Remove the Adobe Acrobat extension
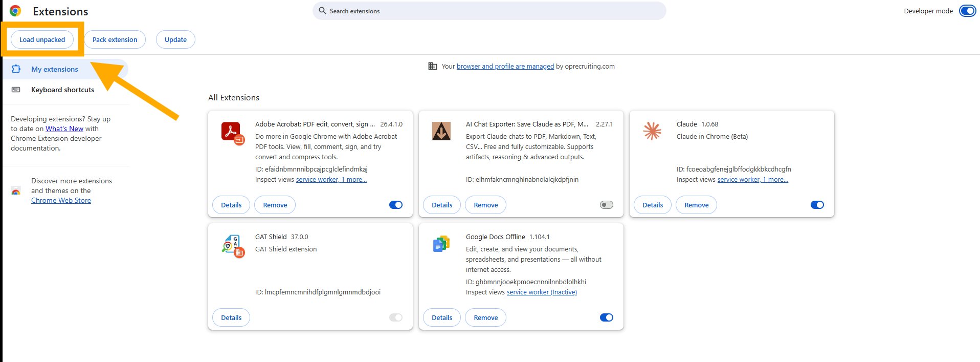 (275, 205)
